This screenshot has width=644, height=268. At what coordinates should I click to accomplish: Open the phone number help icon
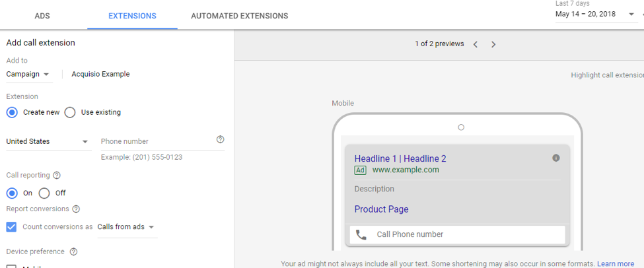220,139
